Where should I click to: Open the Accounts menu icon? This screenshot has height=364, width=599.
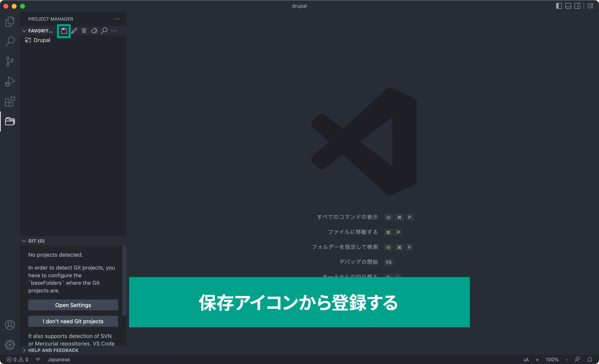pyautogui.click(x=10, y=325)
